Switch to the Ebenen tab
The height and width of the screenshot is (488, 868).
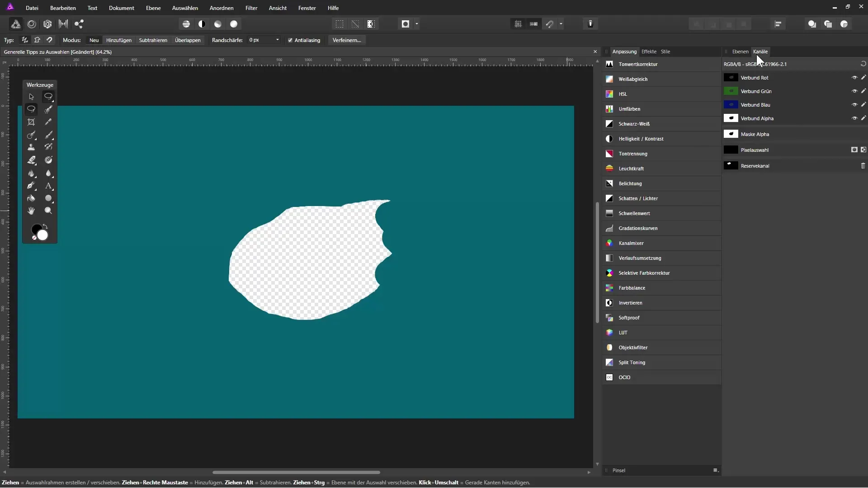740,52
